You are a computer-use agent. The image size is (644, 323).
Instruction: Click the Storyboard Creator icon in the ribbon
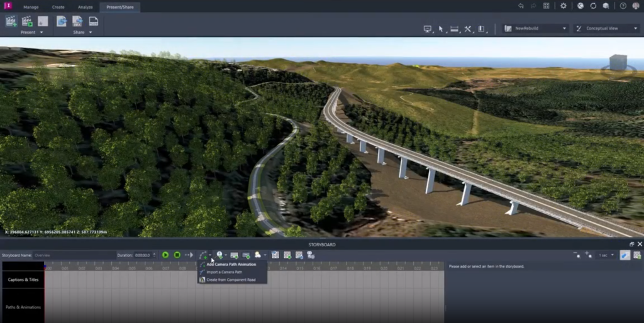(11, 21)
